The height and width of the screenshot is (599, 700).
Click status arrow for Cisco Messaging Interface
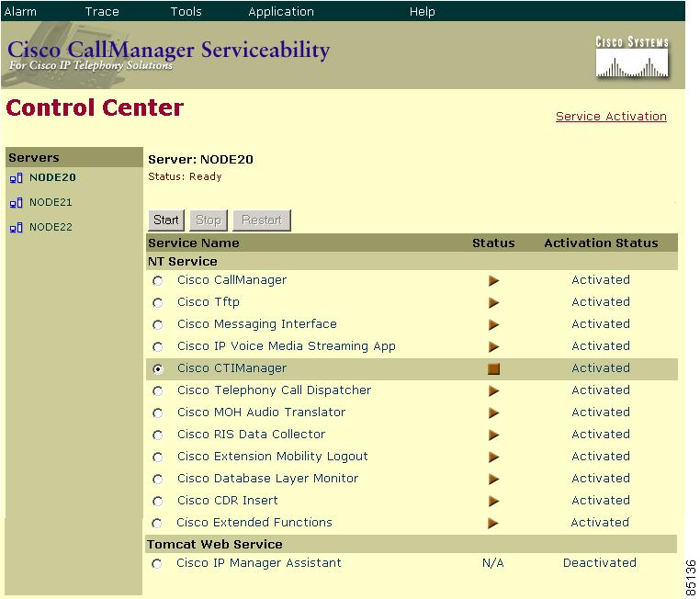493,324
